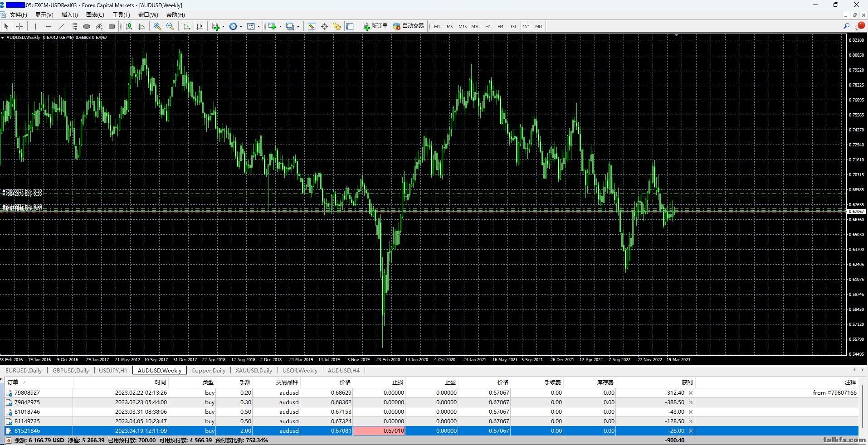Select the ellipse drawing tool
The height and width of the screenshot is (445, 868).
point(87,26)
